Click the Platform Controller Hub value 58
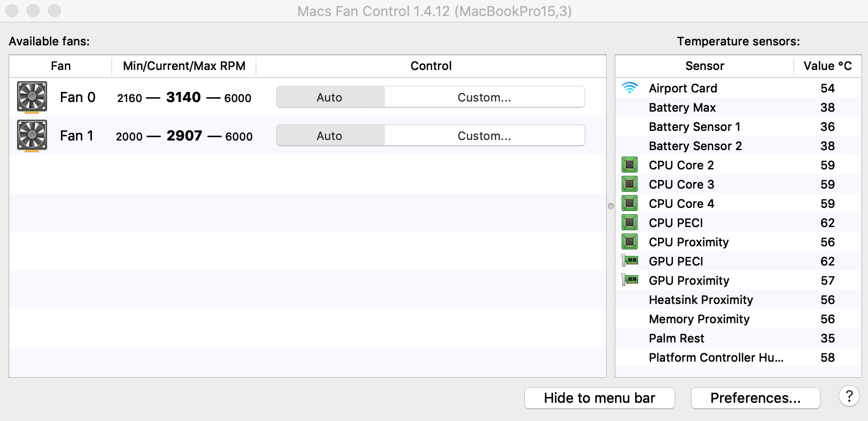The width and height of the screenshot is (868, 421). coord(827,357)
